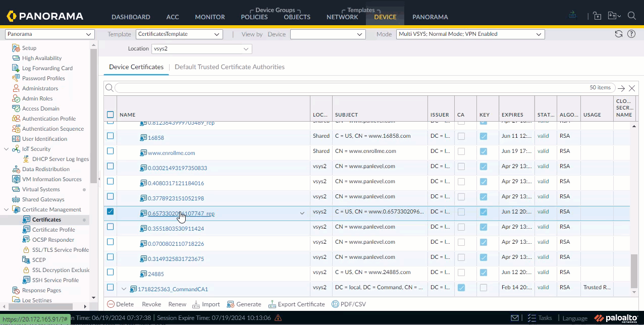Apply filter with the arrow icon

coord(621,88)
